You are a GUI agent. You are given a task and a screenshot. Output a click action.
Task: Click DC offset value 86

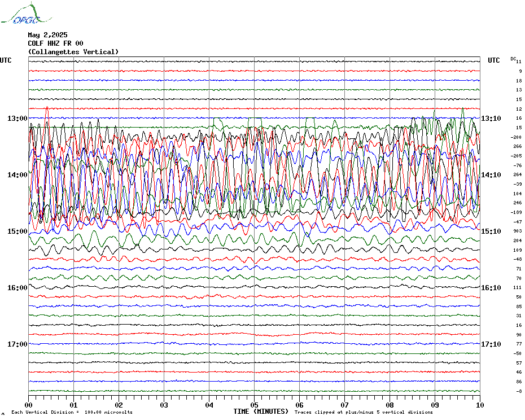tap(519, 382)
